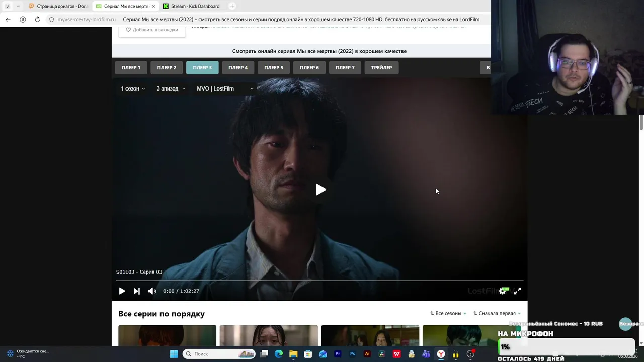The height and width of the screenshot is (362, 644).
Task: Open Windows Start menu
Action: [174, 354]
